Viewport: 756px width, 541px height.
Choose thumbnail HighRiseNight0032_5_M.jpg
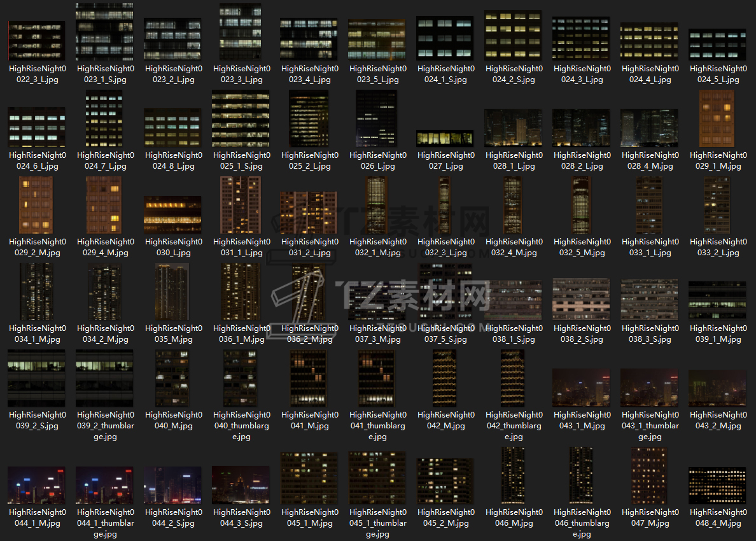581,205
